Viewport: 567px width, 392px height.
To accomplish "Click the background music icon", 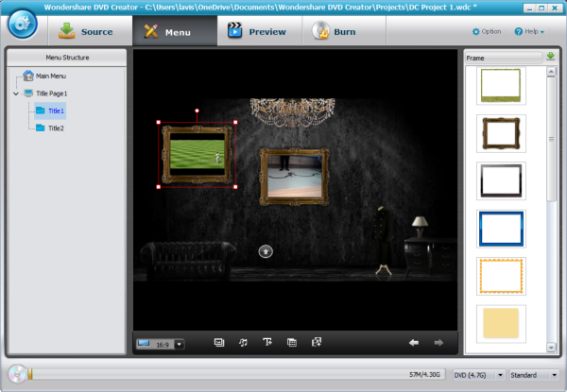I will (243, 342).
